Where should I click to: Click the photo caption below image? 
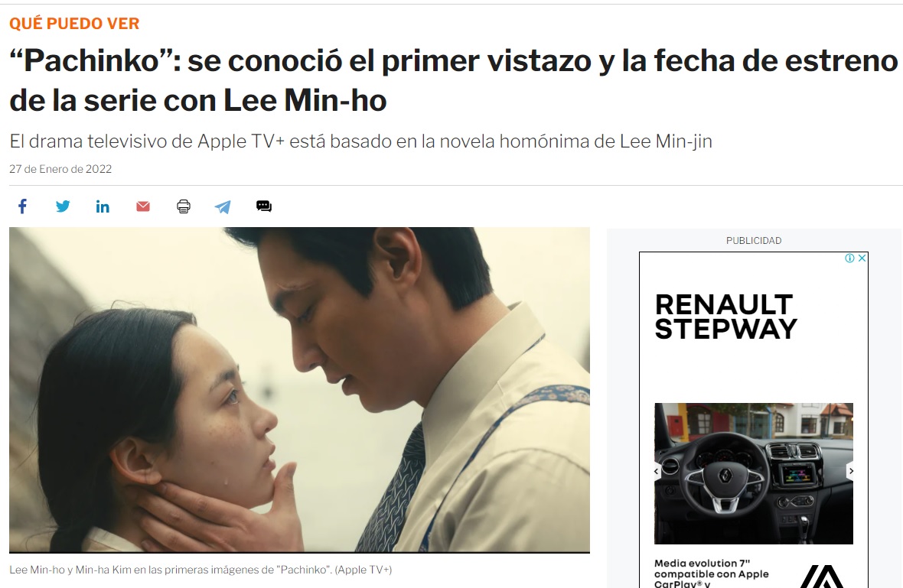click(x=200, y=570)
